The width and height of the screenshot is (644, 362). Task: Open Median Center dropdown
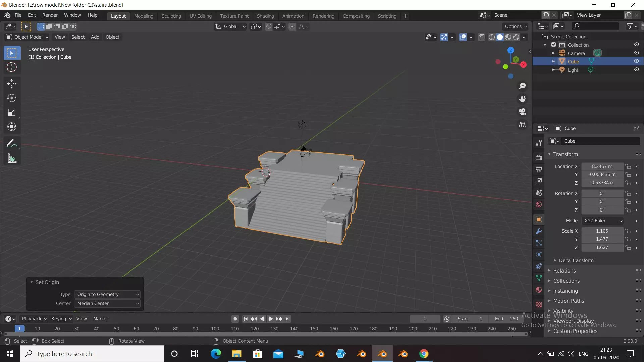[107, 303]
